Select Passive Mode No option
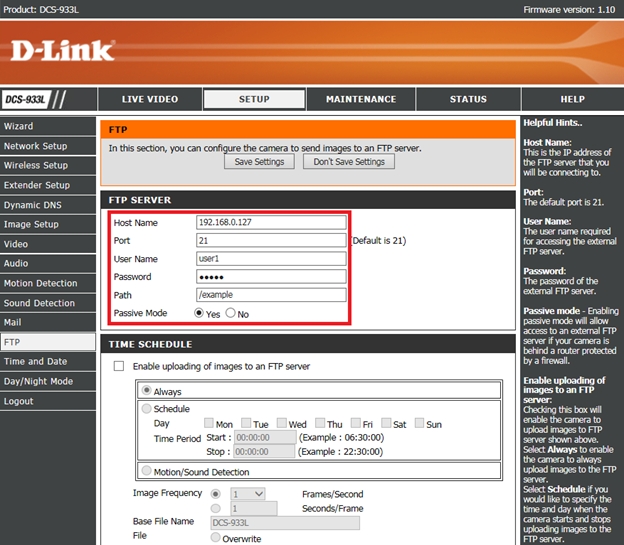This screenshot has height=545, width=624. click(x=231, y=313)
